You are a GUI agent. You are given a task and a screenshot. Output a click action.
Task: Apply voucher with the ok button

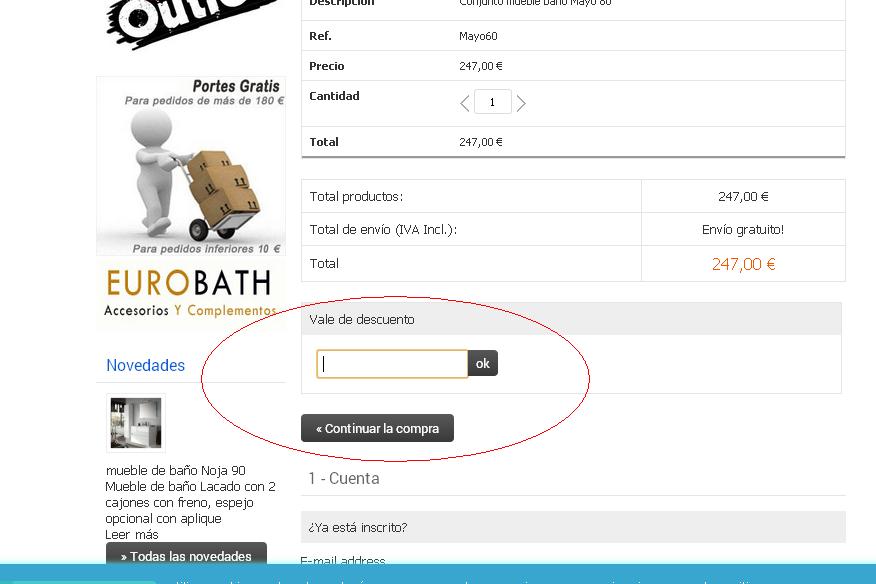click(483, 364)
